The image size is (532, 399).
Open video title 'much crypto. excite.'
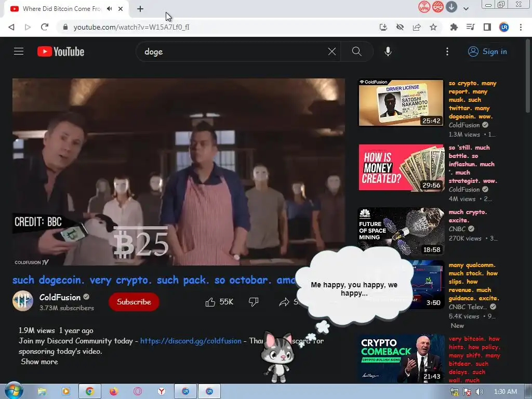[468, 216]
